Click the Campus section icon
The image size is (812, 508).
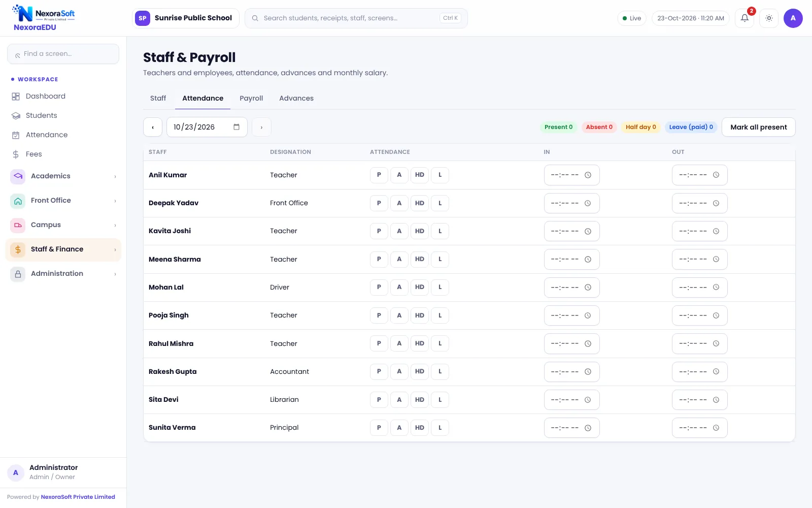pos(18,225)
